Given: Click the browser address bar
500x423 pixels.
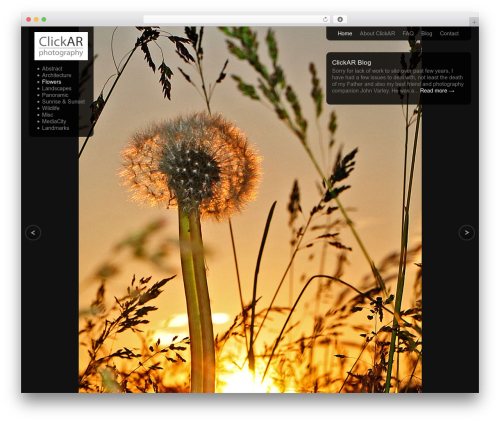Looking at the screenshot, I should click(x=236, y=19).
